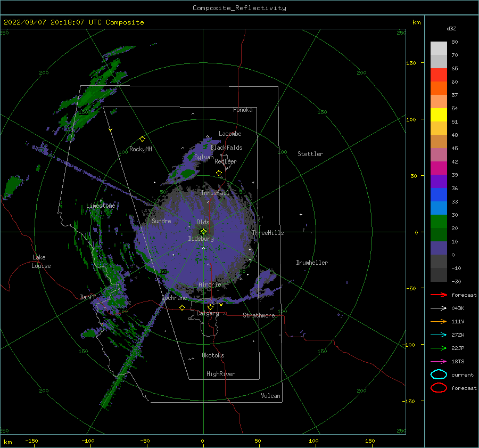Select the magenta 18TS arrow symbol

[x=439, y=362]
